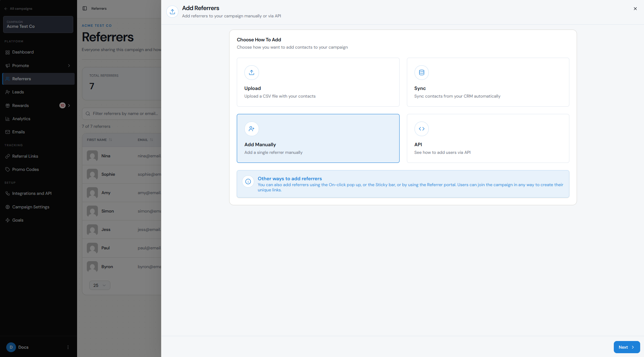644x357 pixels.
Task: Click the Dashboard grid icon in sidebar
Action: coord(8,52)
